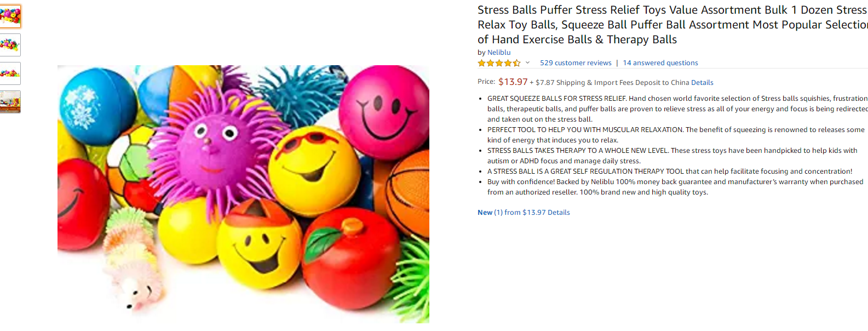
Task: View shipping and import fees Details
Action: [702, 83]
